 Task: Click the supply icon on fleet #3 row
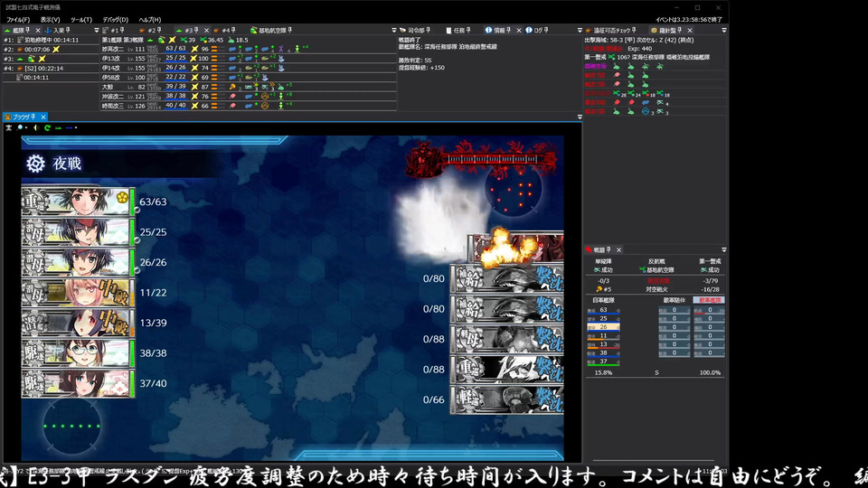pyautogui.click(x=32, y=59)
